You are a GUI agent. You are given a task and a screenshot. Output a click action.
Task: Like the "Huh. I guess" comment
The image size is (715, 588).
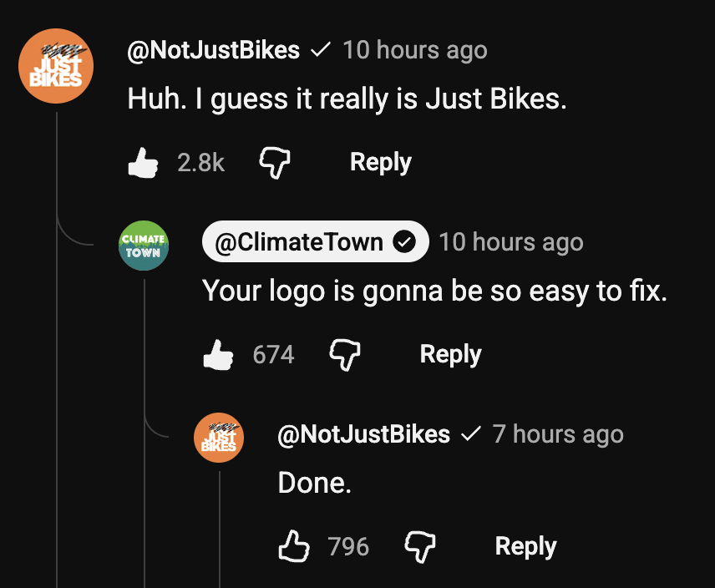coord(143,163)
